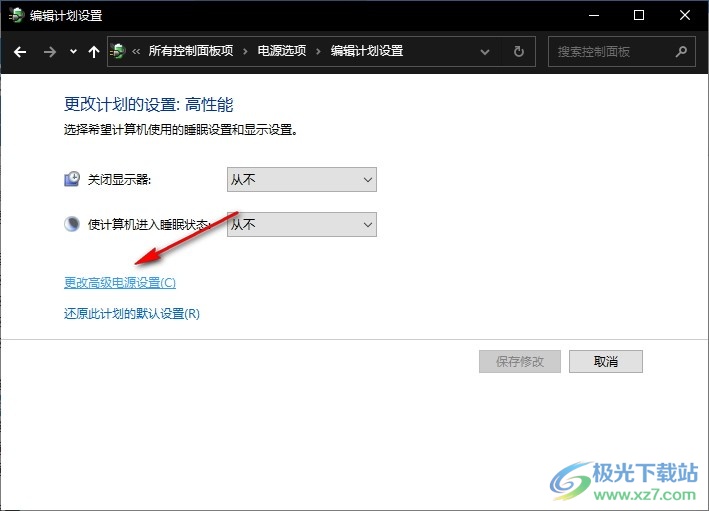Minimize the 编辑计划设置 window
Screen dimensions: 709x511
(594, 15)
